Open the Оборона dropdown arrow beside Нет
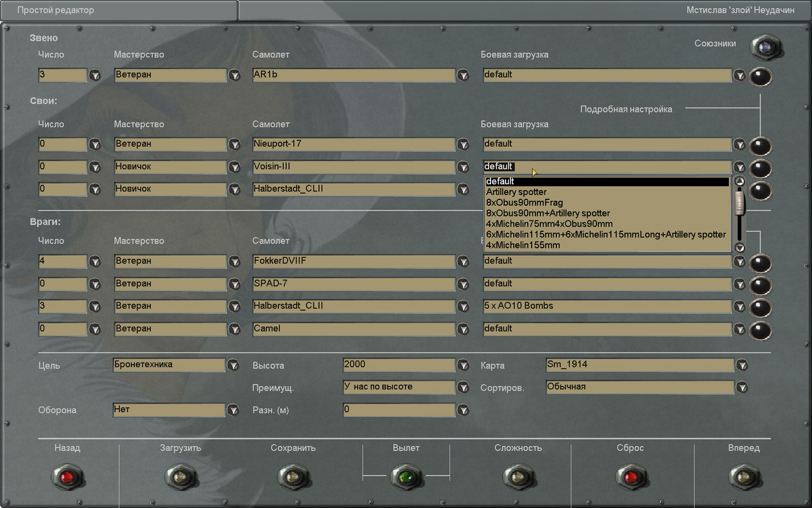Image resolution: width=812 pixels, height=508 pixels. (233, 410)
